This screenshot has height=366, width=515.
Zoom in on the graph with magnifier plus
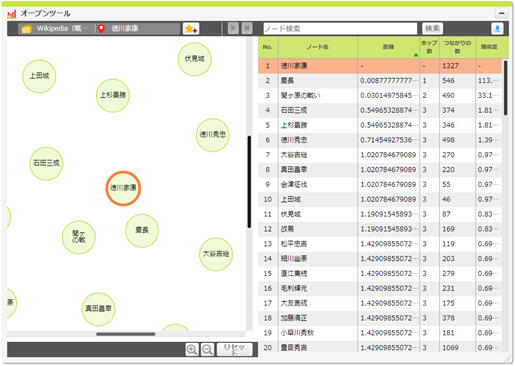point(192,349)
